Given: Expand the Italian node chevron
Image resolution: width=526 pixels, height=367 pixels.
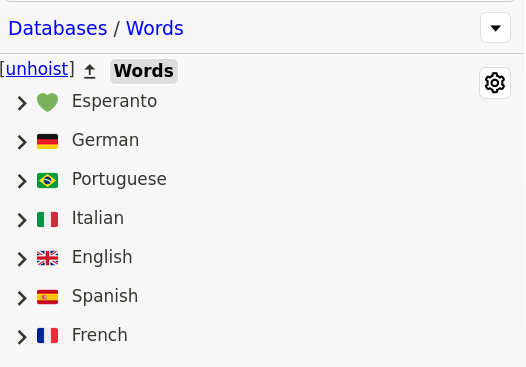Looking at the screenshot, I should [x=22, y=220].
